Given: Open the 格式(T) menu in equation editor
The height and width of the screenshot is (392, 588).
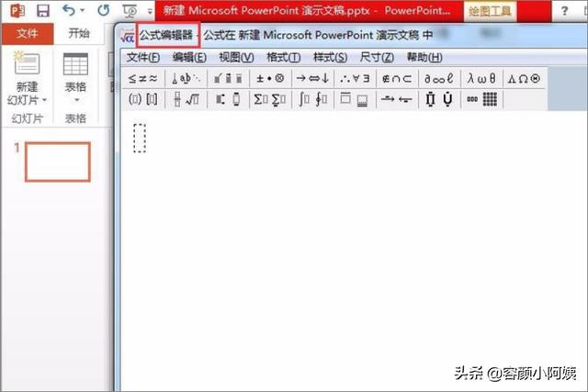Looking at the screenshot, I should click(283, 58).
